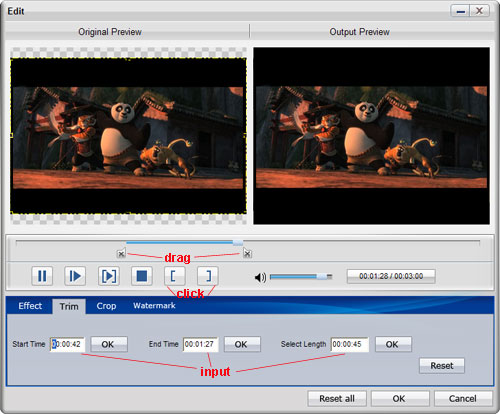Viewport: 500px width, 414px height.
Task: Cancel the edit dialog
Action: [463, 399]
